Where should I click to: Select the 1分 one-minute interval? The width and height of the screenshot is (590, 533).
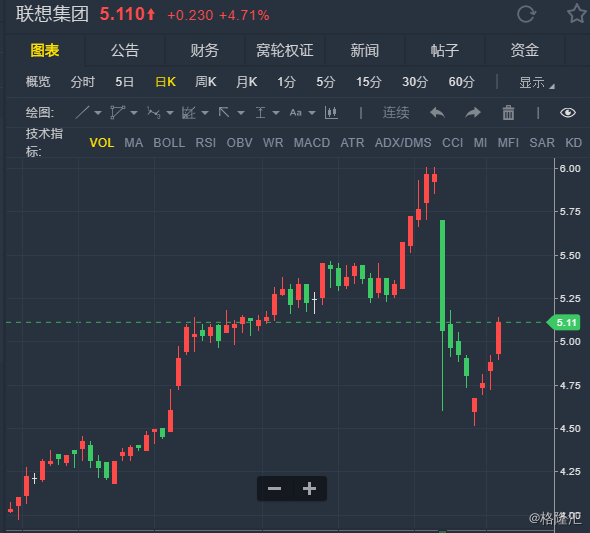point(286,82)
